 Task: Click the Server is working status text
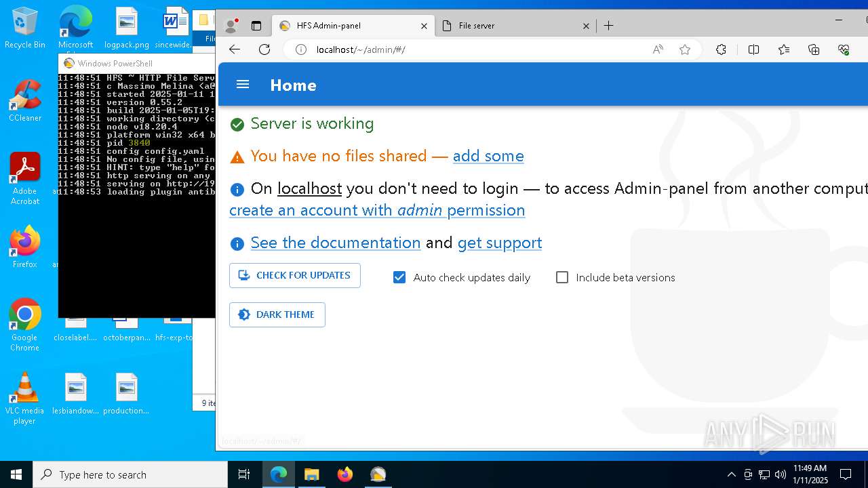(x=312, y=123)
